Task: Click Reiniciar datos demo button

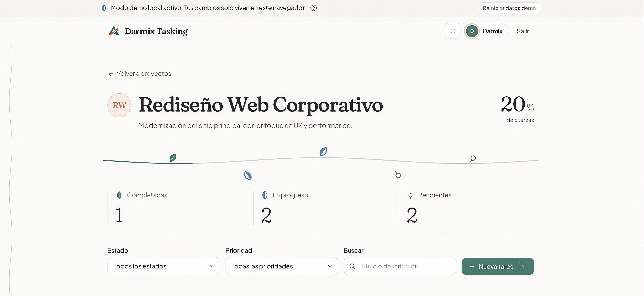Action: pos(509,8)
